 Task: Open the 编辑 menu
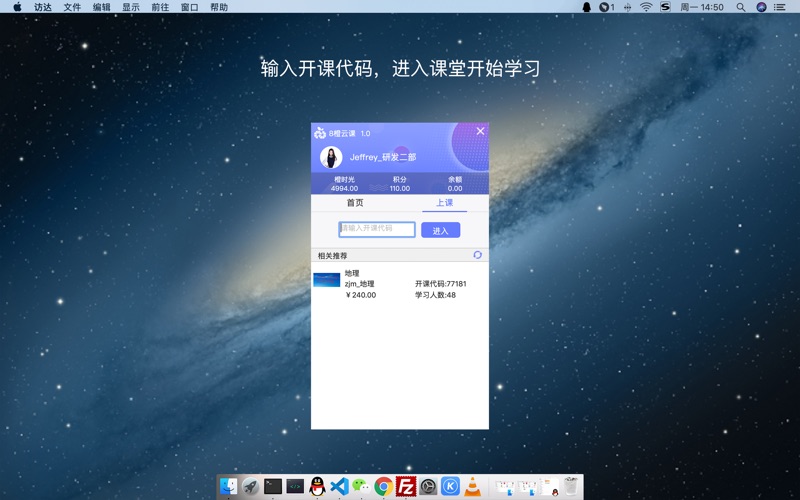(102, 7)
